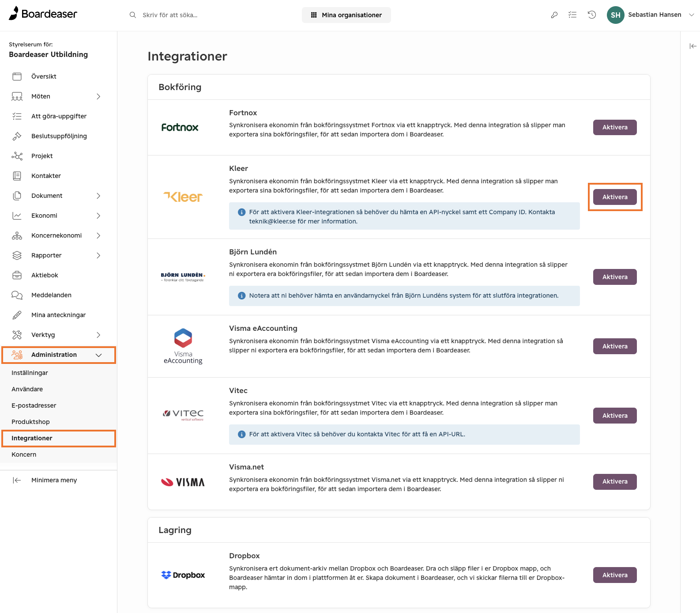
Task: Click the Fortnox logo
Action: click(x=180, y=127)
